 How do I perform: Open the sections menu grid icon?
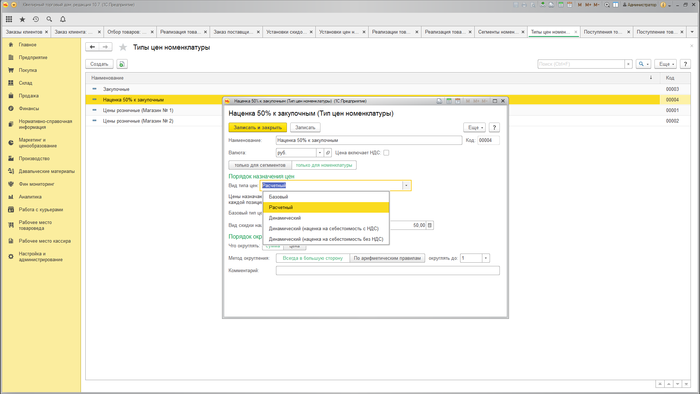(9, 19)
